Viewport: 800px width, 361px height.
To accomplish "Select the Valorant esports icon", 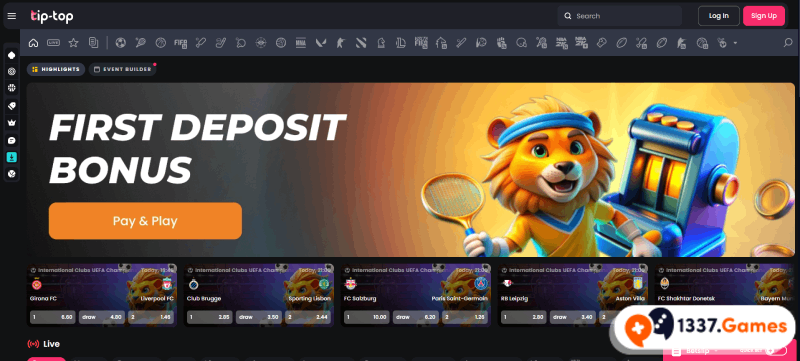I will click(x=321, y=43).
